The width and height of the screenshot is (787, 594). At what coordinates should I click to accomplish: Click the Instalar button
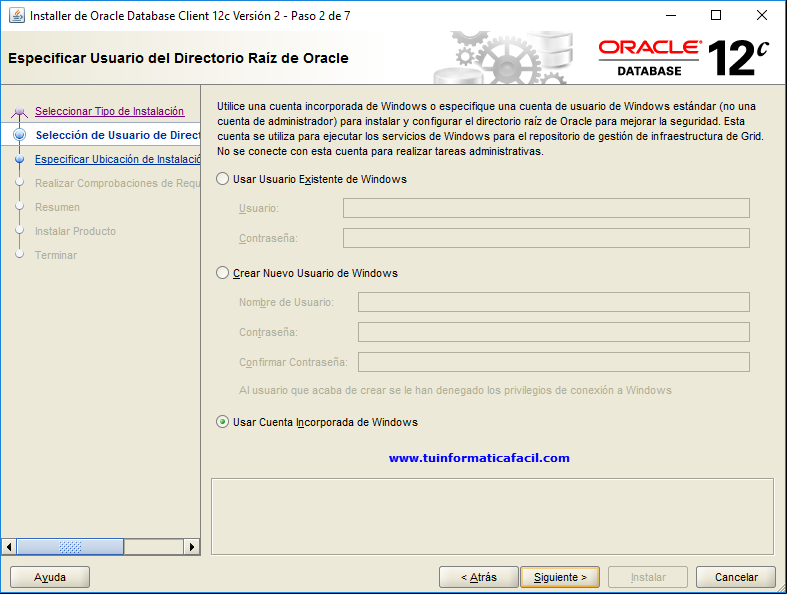(x=648, y=577)
